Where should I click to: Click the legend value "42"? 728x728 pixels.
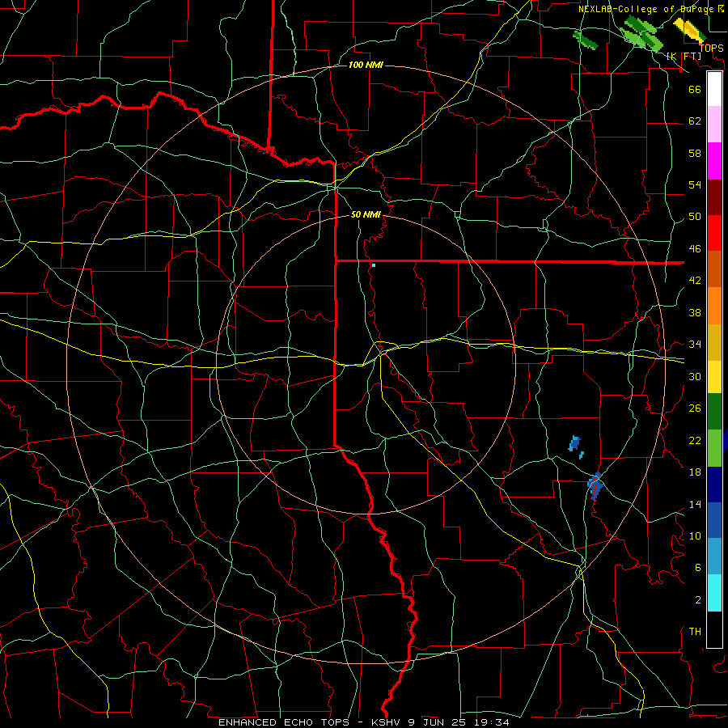[695, 281]
